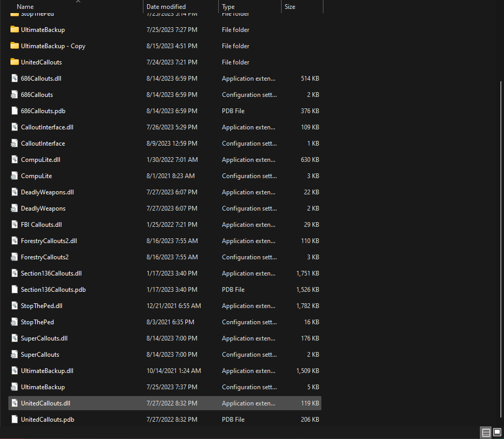The image size is (504, 439).
Task: Select the CalloutInterface.dll file name
Action: (47, 127)
